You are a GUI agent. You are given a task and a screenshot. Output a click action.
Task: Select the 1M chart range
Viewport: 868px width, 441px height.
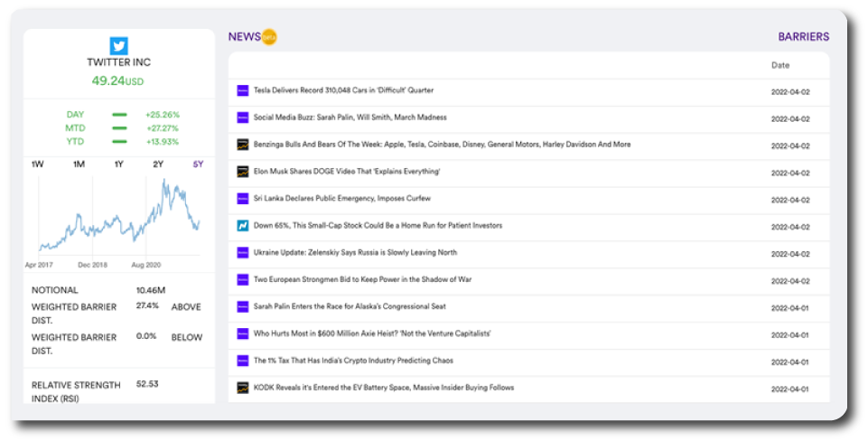[79, 164]
